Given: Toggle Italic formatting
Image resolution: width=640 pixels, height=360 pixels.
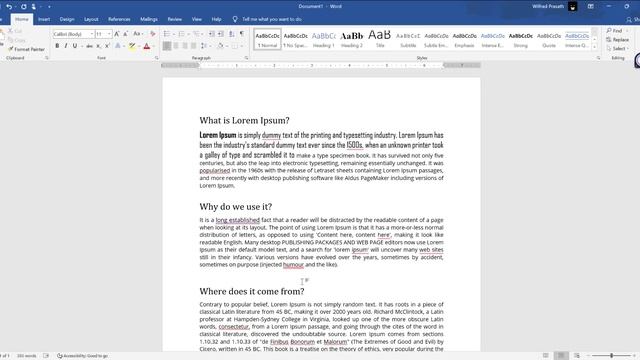Looking at the screenshot, I should [66, 46].
